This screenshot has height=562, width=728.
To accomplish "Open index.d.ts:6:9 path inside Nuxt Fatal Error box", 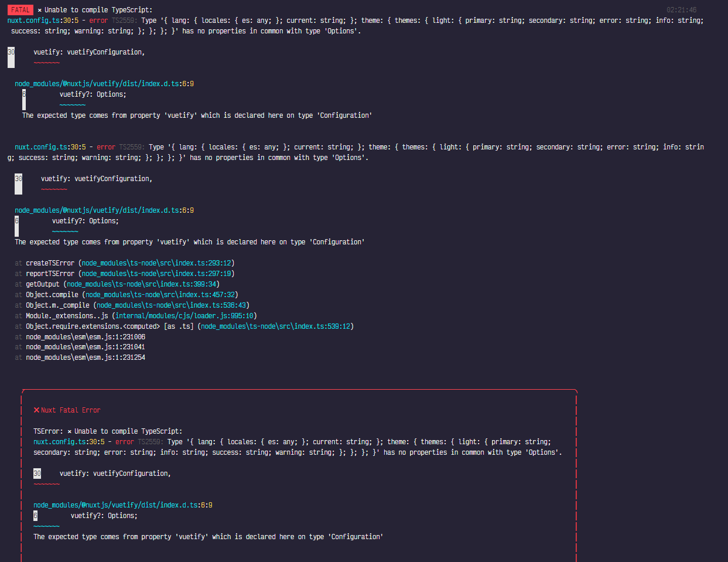I will [123, 505].
